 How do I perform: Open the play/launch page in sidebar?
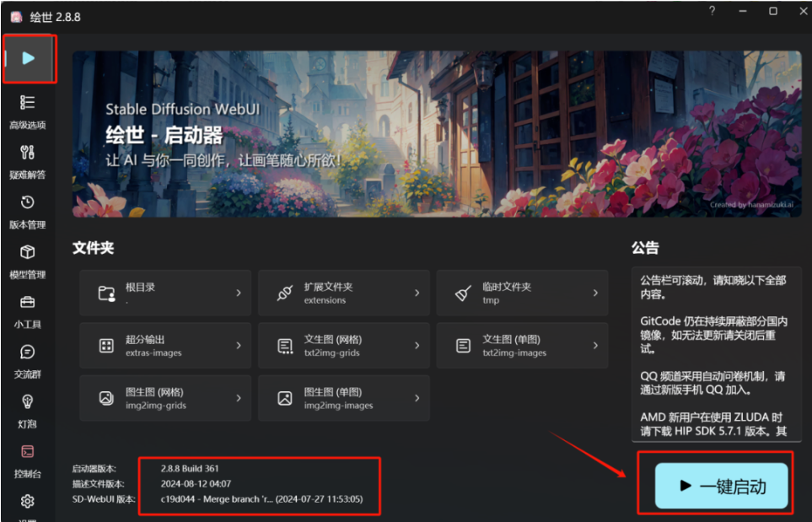tap(29, 58)
